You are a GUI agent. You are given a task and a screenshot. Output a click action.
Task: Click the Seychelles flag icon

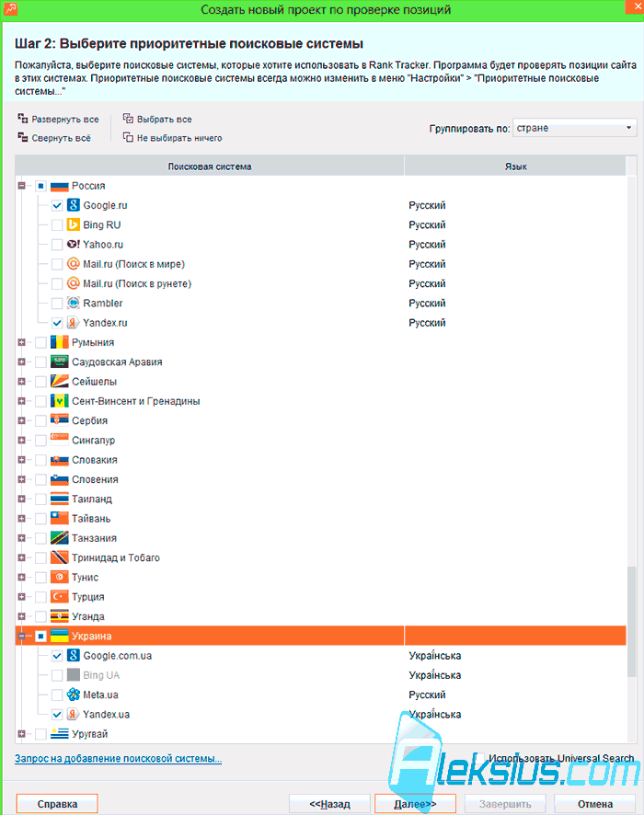tap(59, 382)
